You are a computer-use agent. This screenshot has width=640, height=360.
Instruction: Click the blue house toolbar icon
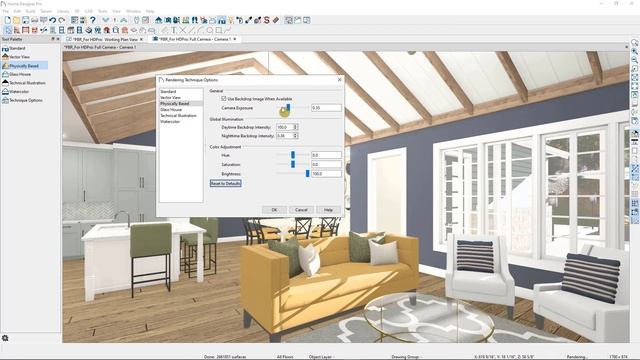click(x=158, y=20)
